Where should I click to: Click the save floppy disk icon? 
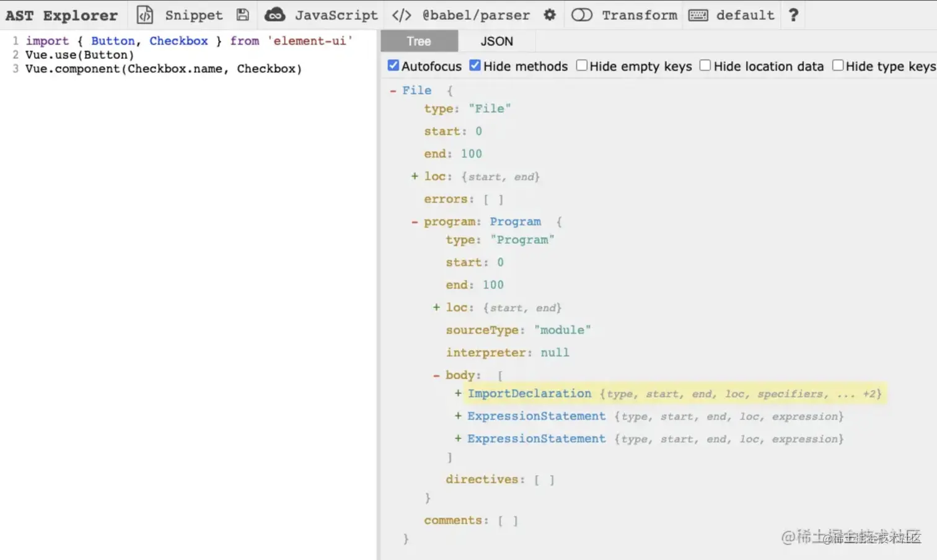tap(243, 15)
